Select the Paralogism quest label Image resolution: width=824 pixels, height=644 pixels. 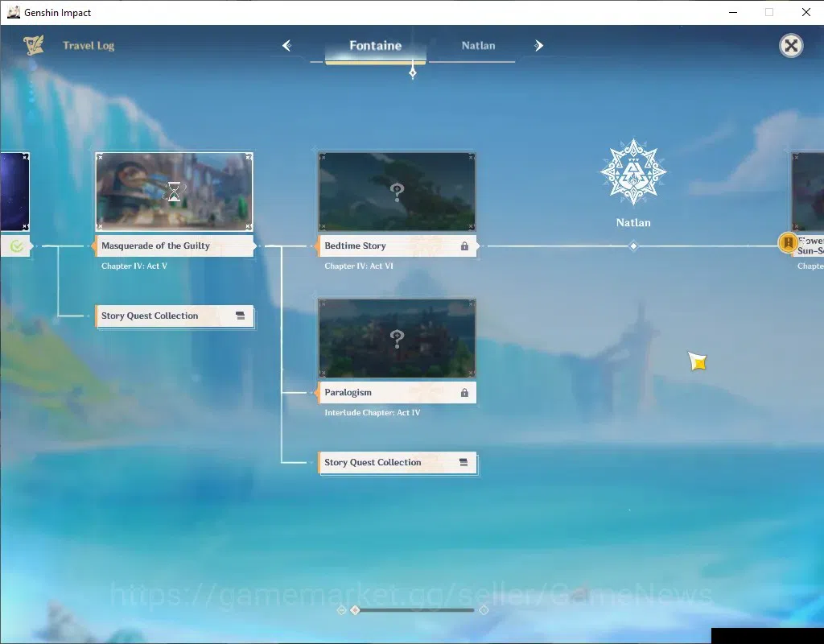(397, 392)
